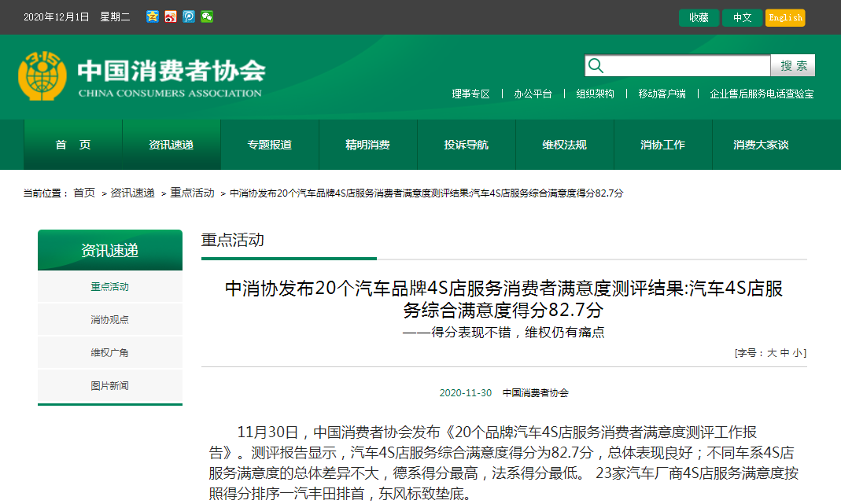Click the China Consumers Association 315 logo
This screenshot has height=504, width=841.
[42, 76]
